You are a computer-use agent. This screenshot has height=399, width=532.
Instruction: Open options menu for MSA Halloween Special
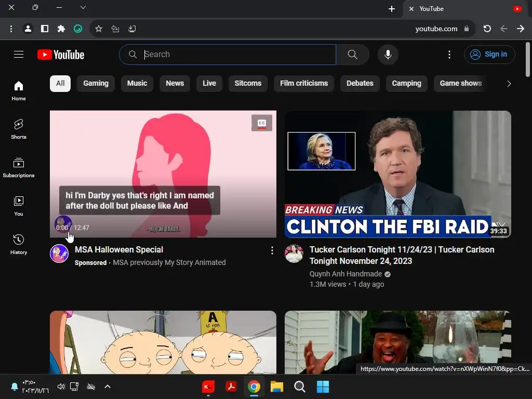pos(272,250)
